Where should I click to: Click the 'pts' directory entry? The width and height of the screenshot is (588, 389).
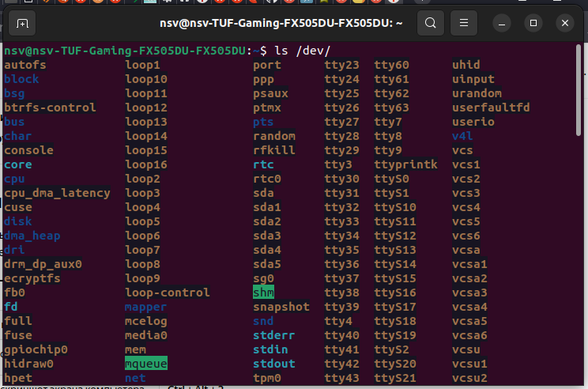tap(263, 122)
